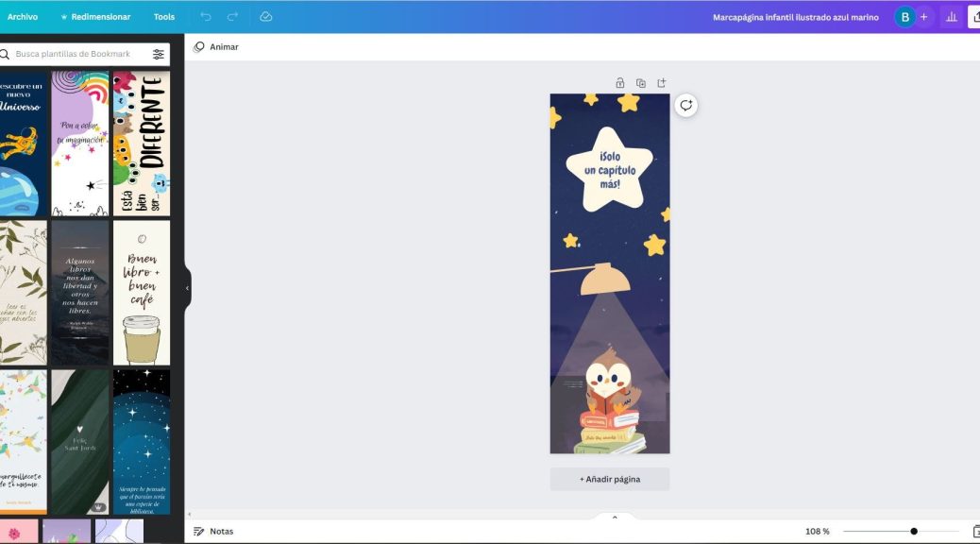
Task: Click the duplicate page icon above canvas
Action: pos(641,83)
